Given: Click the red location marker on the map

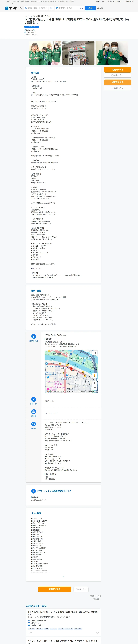Looking at the screenshot, I should [x=71, y=369].
